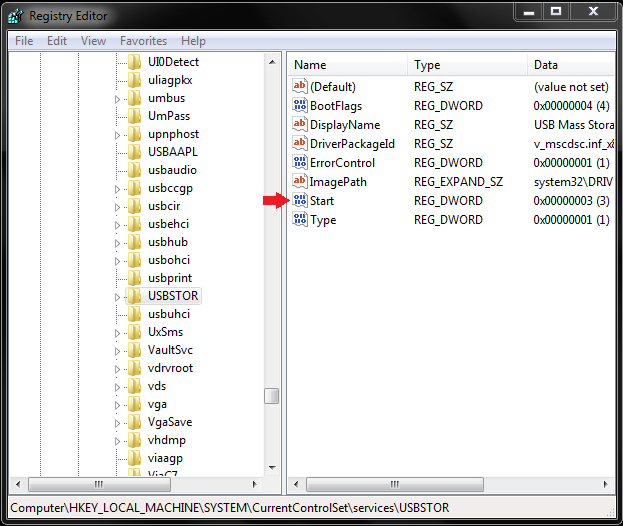Click the usbcir folder icon
The image size is (623, 526).
coord(134,206)
